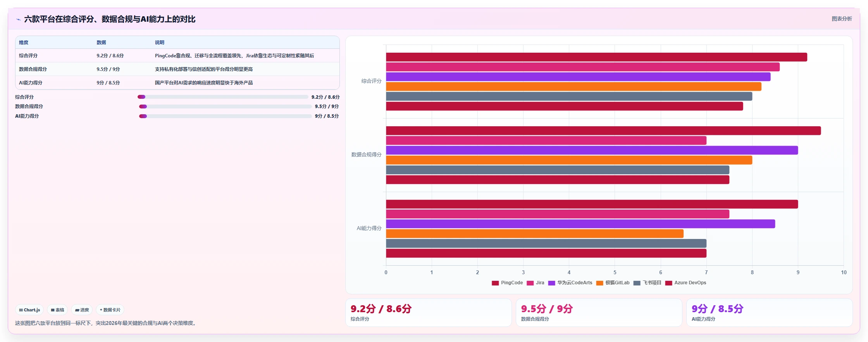
Task: Click the x-axis tick label 10
Action: 844,273
